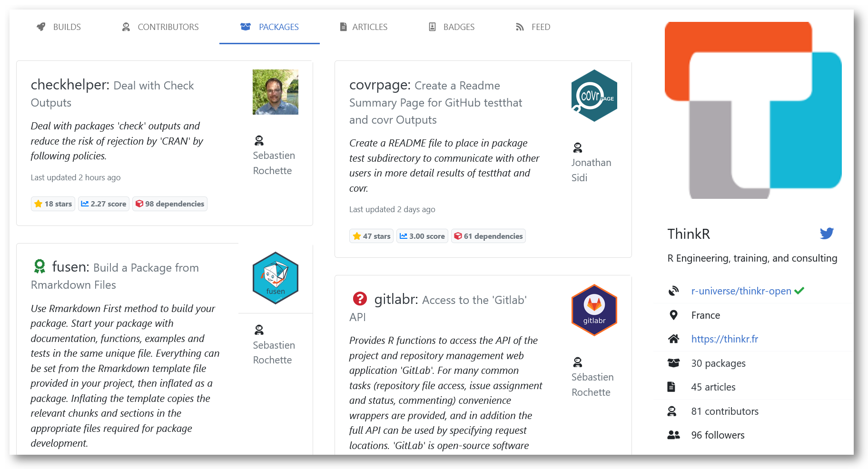868x469 pixels.
Task: Click the red question-mark icon beside gitlabr
Action: point(360,299)
